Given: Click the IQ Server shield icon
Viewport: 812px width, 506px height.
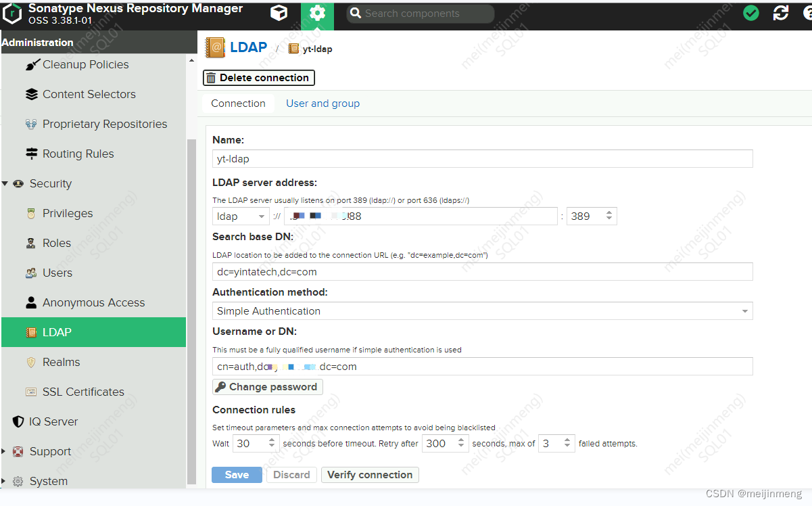Looking at the screenshot, I should 18,422.
